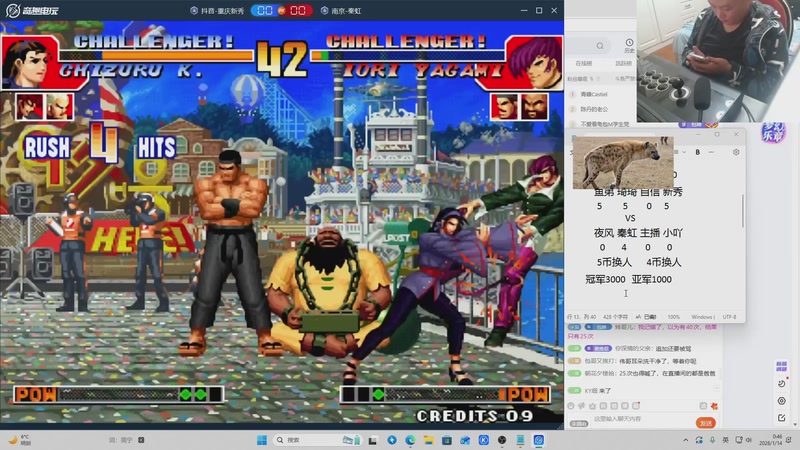The image size is (800, 450).
Task: Select the 在线榜 tab
Action: click(x=584, y=63)
